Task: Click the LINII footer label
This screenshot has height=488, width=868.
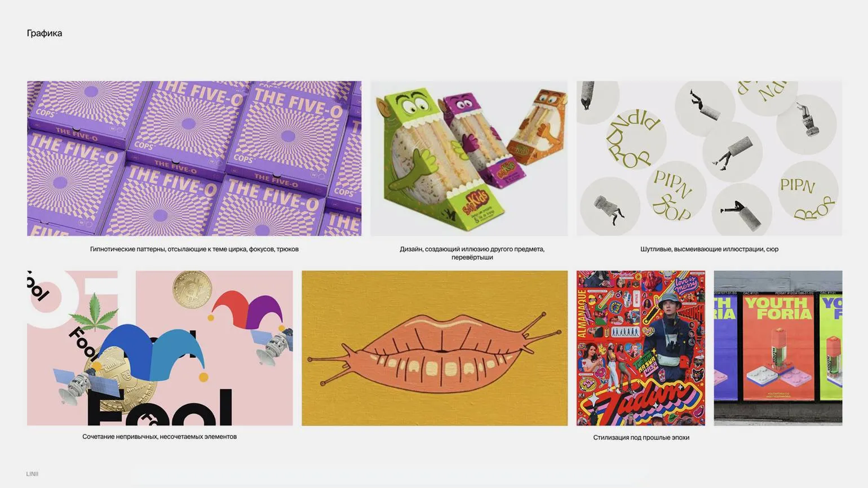Action: [32, 474]
